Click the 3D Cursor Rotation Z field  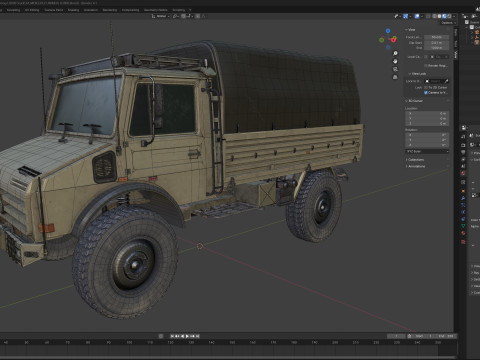[427, 145]
